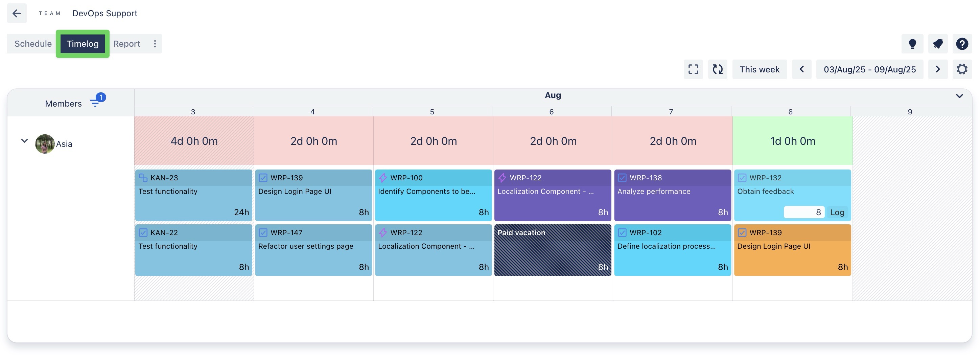Click the WRP-102 task checkbox icon
This screenshot has height=358, width=980.
[x=622, y=233]
